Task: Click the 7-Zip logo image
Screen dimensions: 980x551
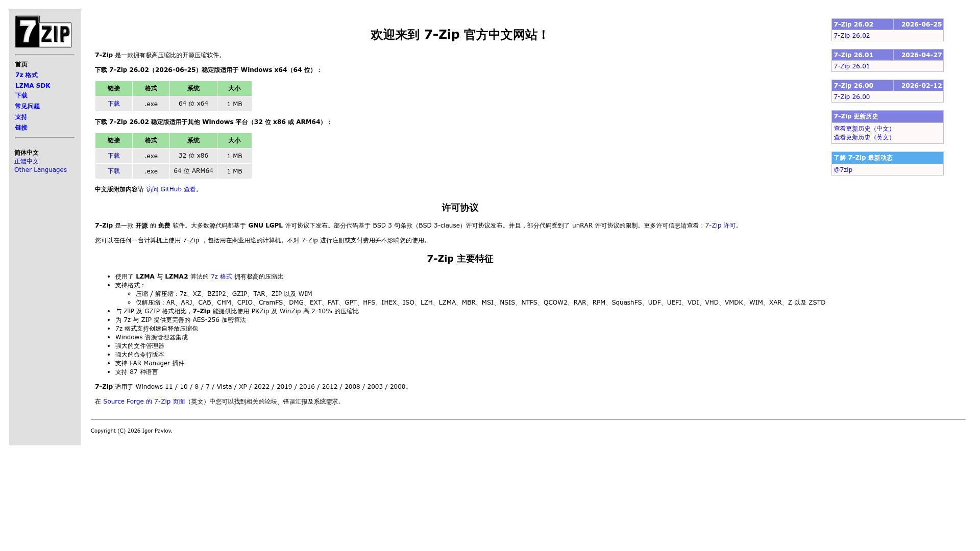Action: click(x=43, y=32)
